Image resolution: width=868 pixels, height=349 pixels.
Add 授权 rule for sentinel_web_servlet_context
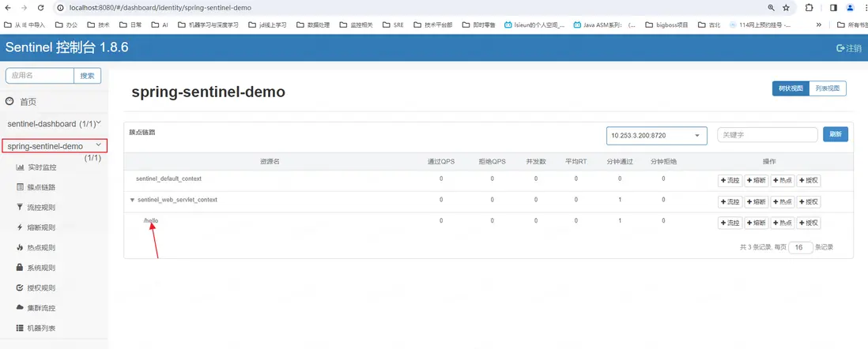(809, 202)
